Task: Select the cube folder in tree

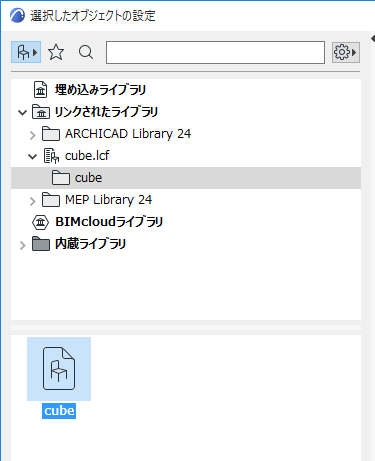Action: click(x=186, y=178)
